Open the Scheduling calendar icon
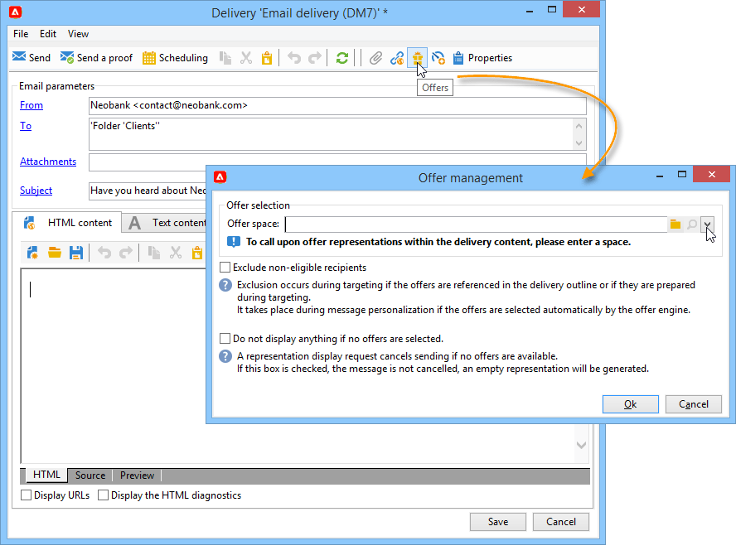736x560 pixels. (149, 58)
